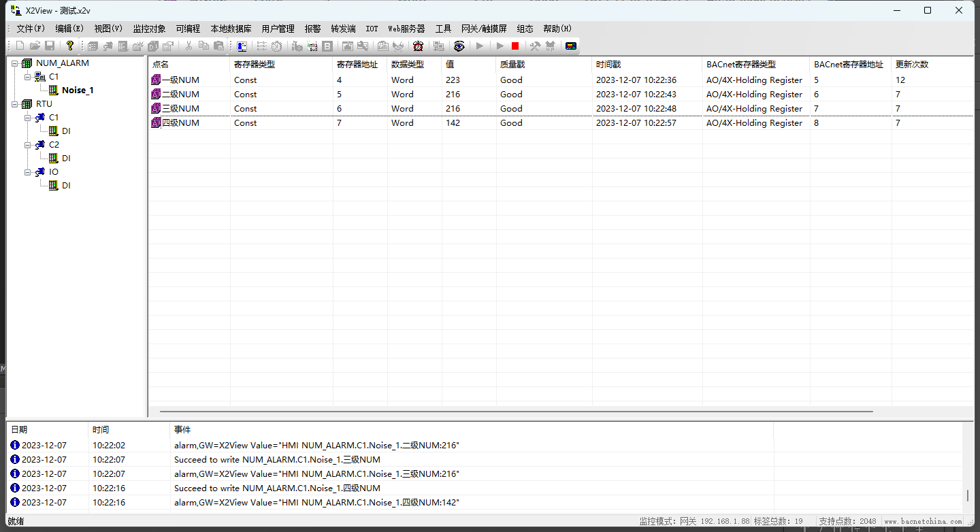Click the horizontal scrollbar under the data table
The width and height of the screenshot is (980, 532).
pos(516,412)
